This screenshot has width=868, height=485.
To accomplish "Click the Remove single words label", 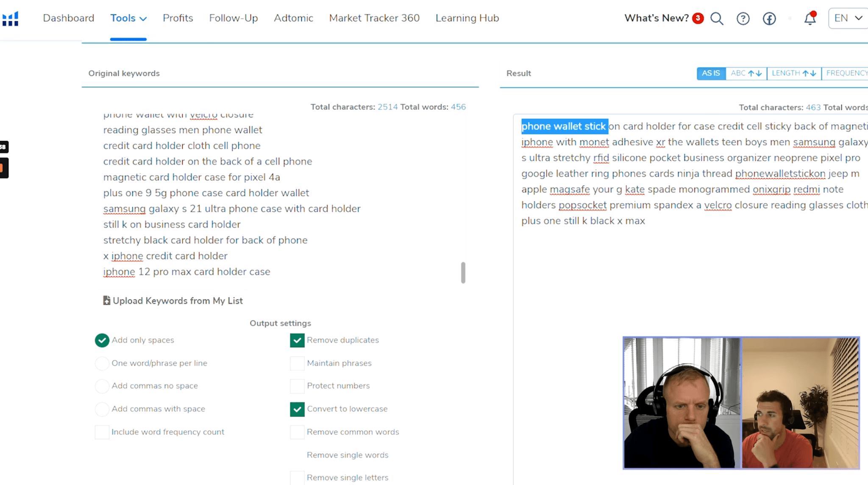I will [x=347, y=455].
